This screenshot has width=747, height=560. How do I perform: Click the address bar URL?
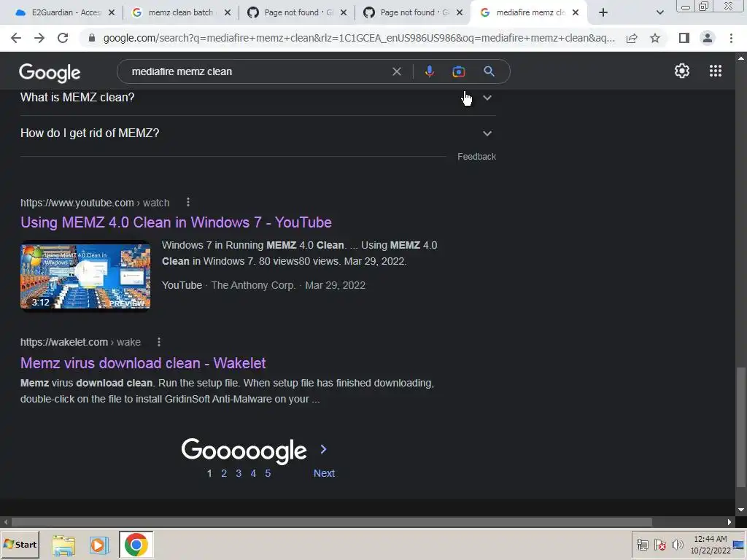358,38
